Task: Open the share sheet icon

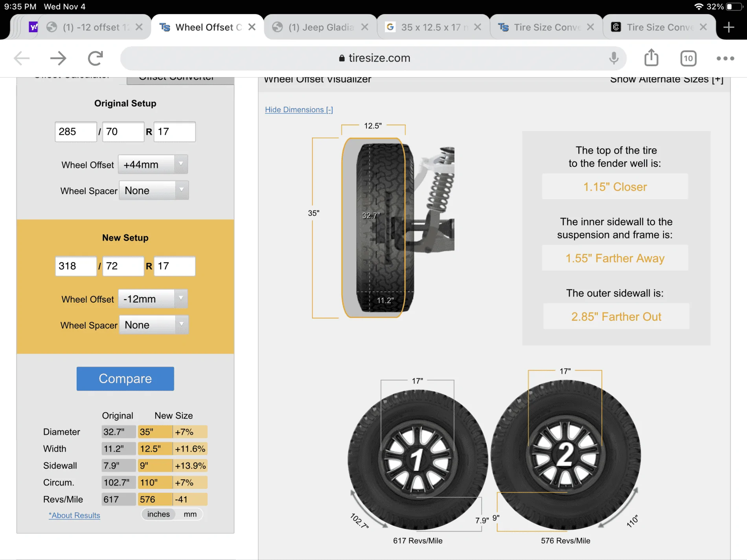Action: (x=651, y=57)
